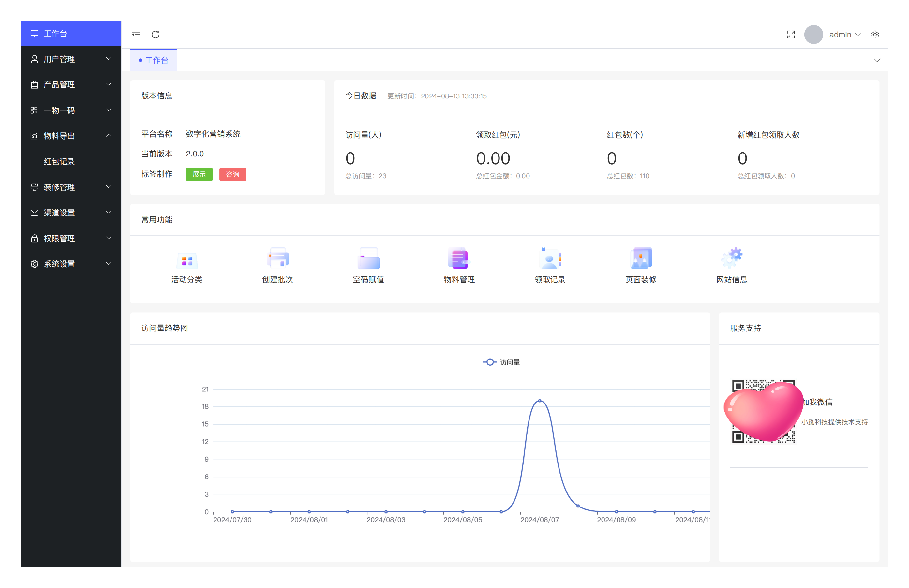Open 物料管理 shortcut icon
Screen dimensions: 909x588
pos(459,258)
